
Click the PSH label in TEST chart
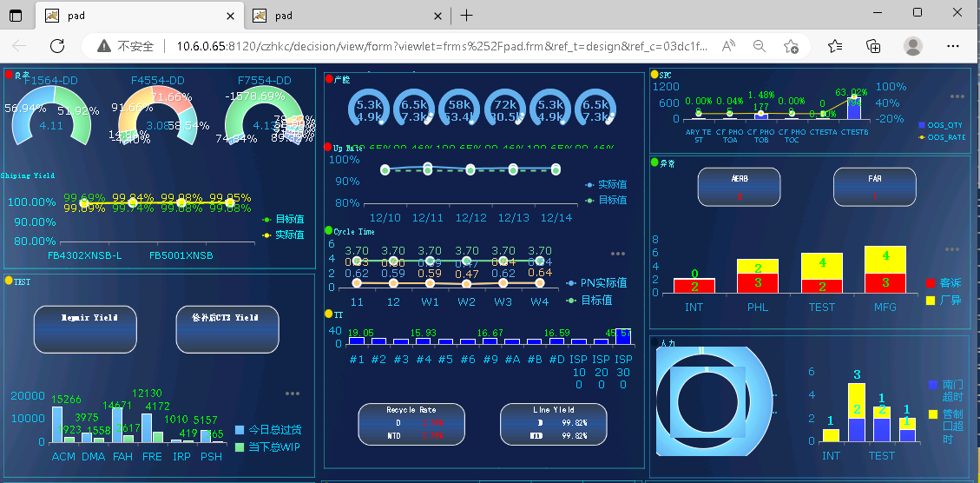pyautogui.click(x=211, y=457)
